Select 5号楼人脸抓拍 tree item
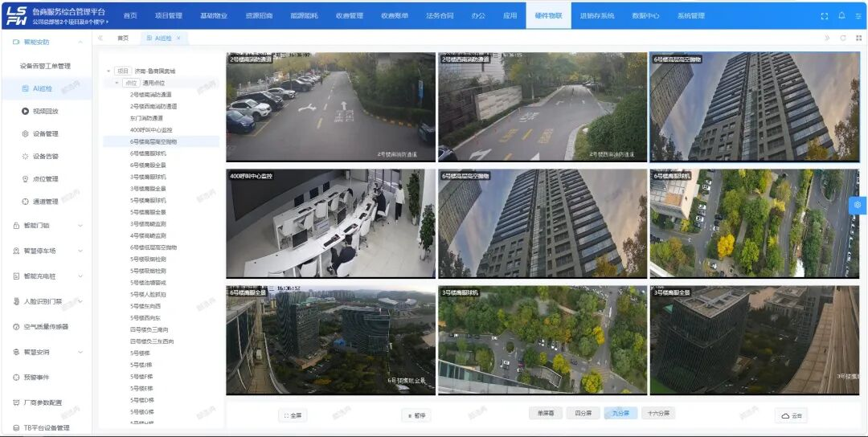The height and width of the screenshot is (437, 868). click(x=149, y=294)
